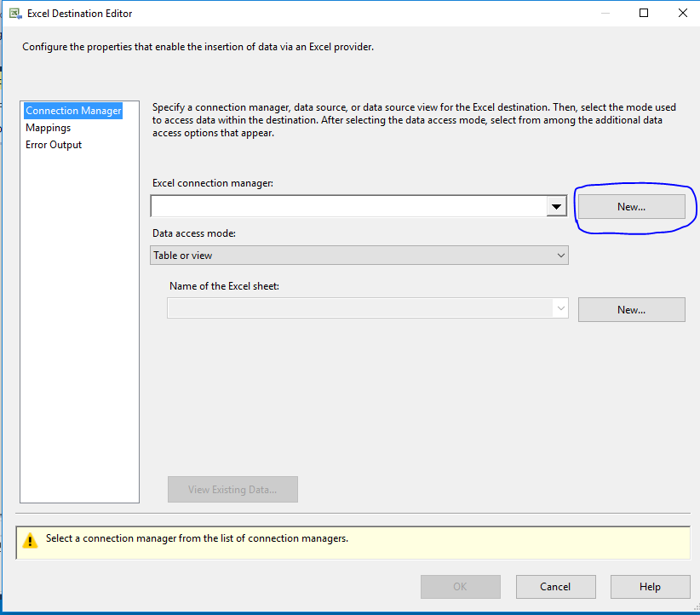Open the Name of the Excel sheet dropdown

pos(368,308)
